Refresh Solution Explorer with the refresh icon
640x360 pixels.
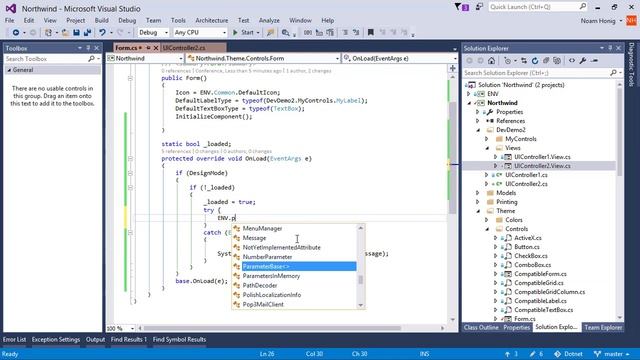(x=535, y=61)
